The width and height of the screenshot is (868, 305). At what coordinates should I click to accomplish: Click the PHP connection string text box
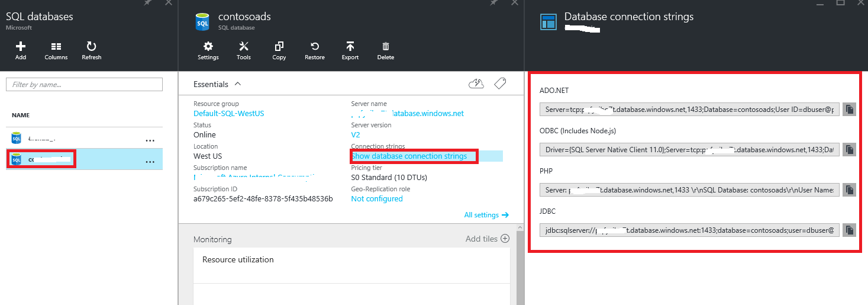[x=689, y=190]
